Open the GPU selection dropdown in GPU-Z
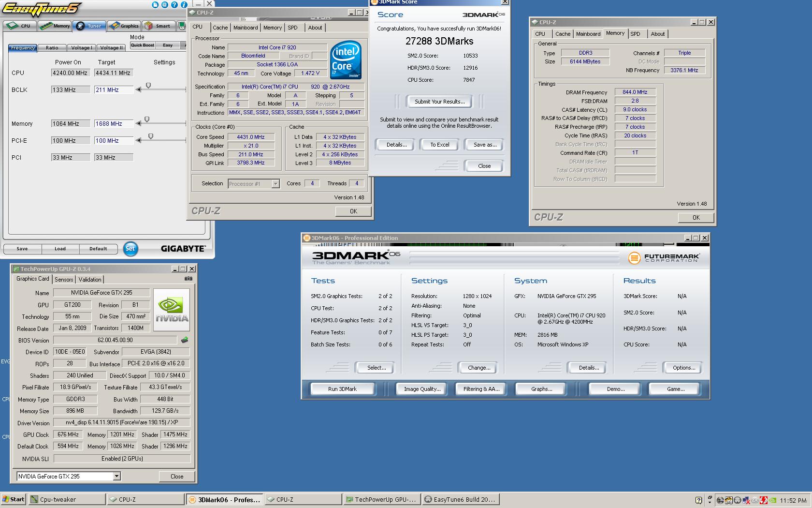Screen dimensions: 812x508 tap(116, 477)
